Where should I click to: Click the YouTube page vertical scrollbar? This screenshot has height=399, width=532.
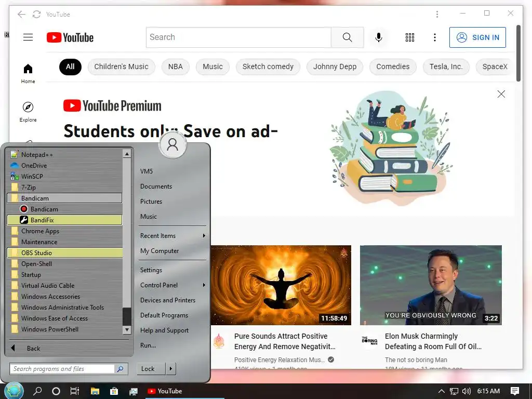[518, 53]
